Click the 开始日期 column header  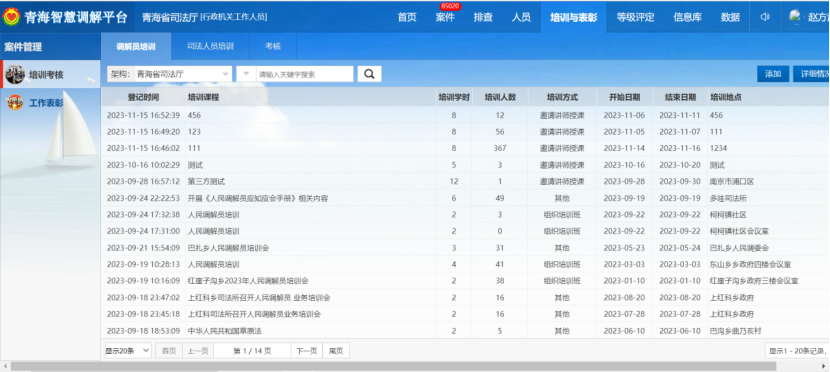click(625, 97)
